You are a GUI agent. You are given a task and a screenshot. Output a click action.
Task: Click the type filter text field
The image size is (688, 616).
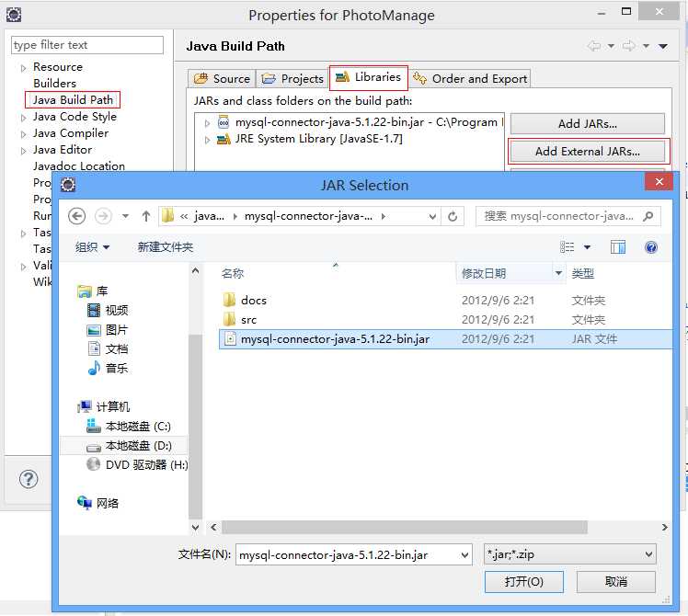[x=86, y=45]
